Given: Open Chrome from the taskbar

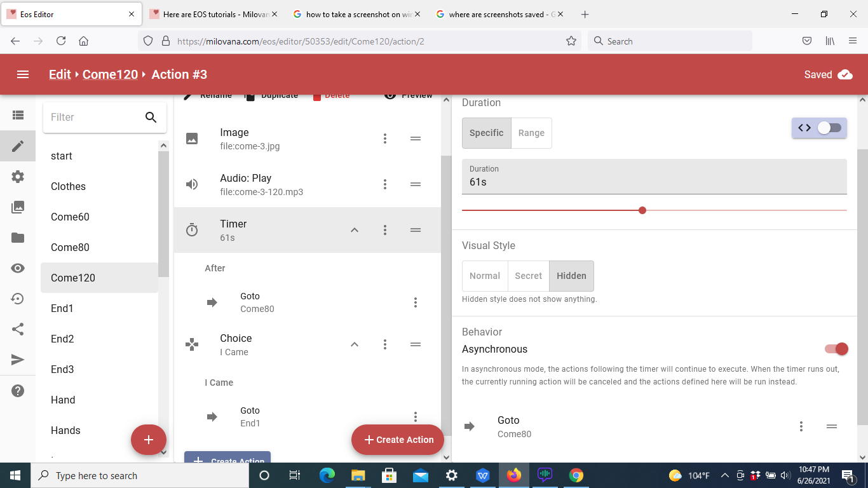Looking at the screenshot, I should click(576, 475).
